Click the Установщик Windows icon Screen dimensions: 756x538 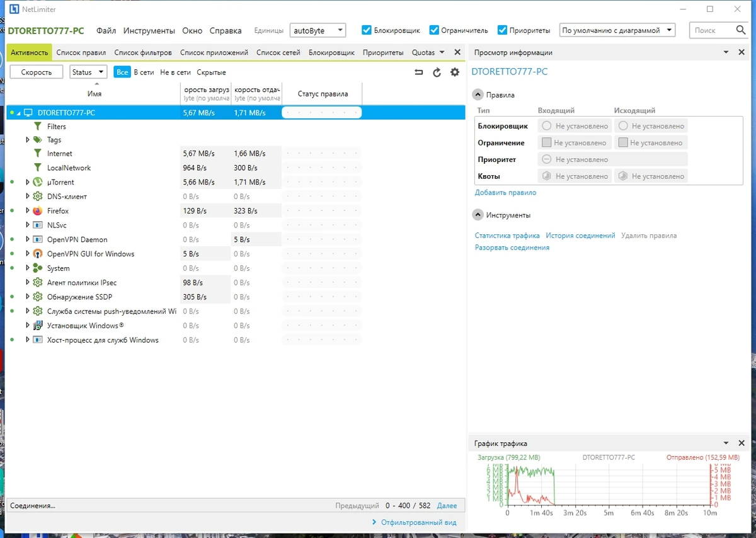(38, 326)
